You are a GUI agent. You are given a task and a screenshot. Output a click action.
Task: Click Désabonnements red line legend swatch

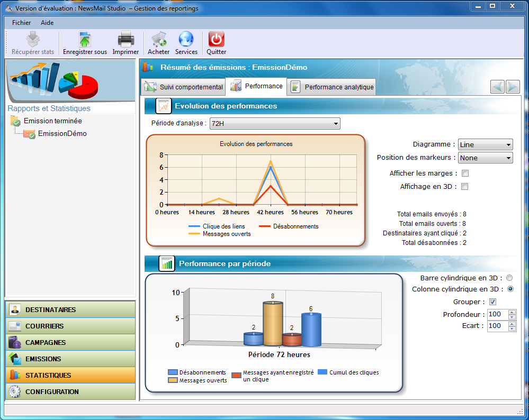pyautogui.click(x=265, y=226)
